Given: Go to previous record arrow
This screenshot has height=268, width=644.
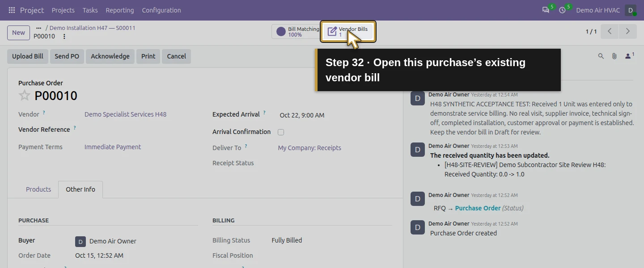Looking at the screenshot, I should (x=610, y=31).
